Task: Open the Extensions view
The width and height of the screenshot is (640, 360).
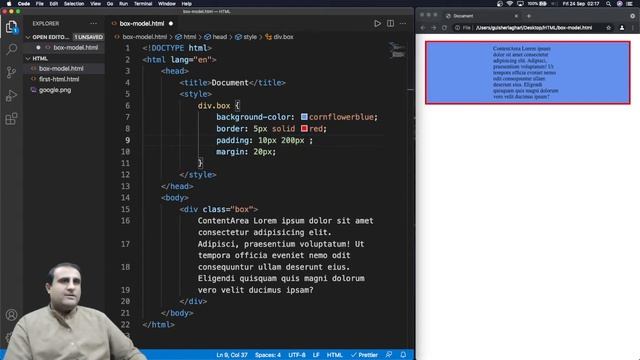Action: click(11, 119)
